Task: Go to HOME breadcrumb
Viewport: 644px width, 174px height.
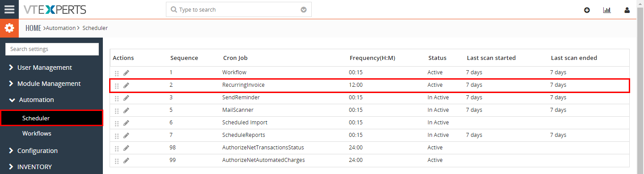Action: pos(33,28)
